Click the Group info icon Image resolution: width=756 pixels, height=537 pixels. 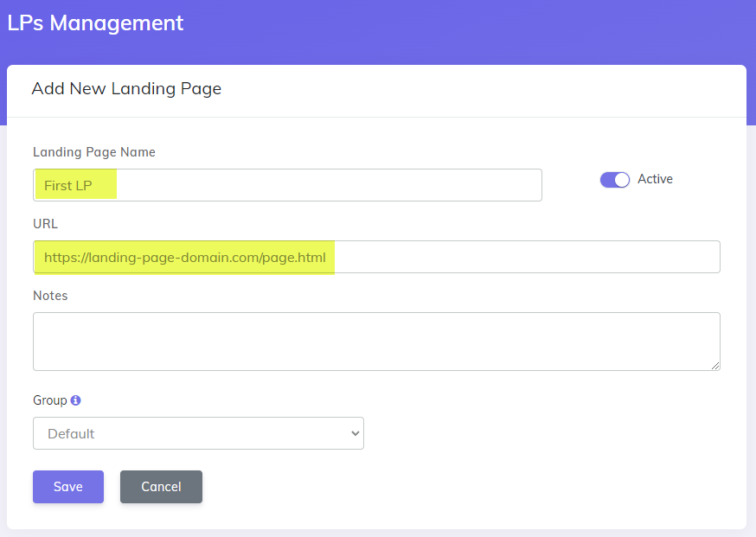coord(76,400)
